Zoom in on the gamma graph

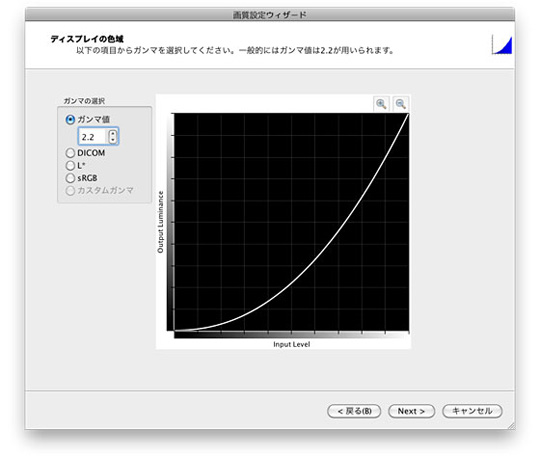coord(381,104)
